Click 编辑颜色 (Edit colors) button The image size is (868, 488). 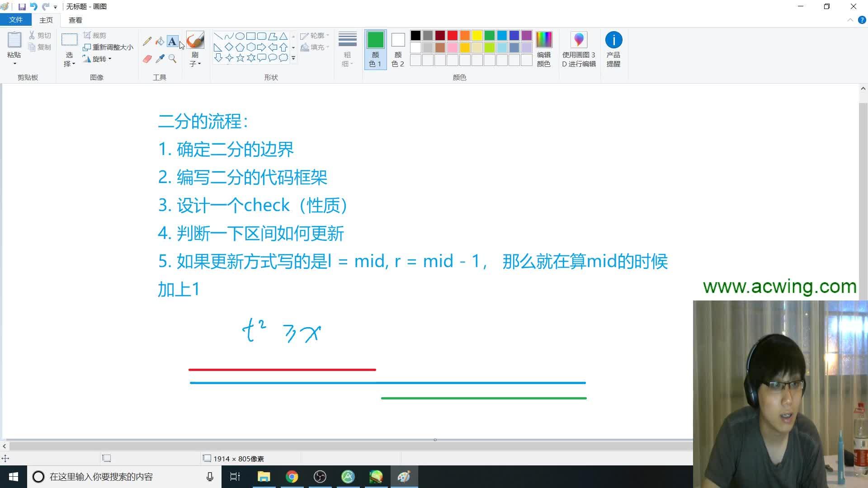544,48
